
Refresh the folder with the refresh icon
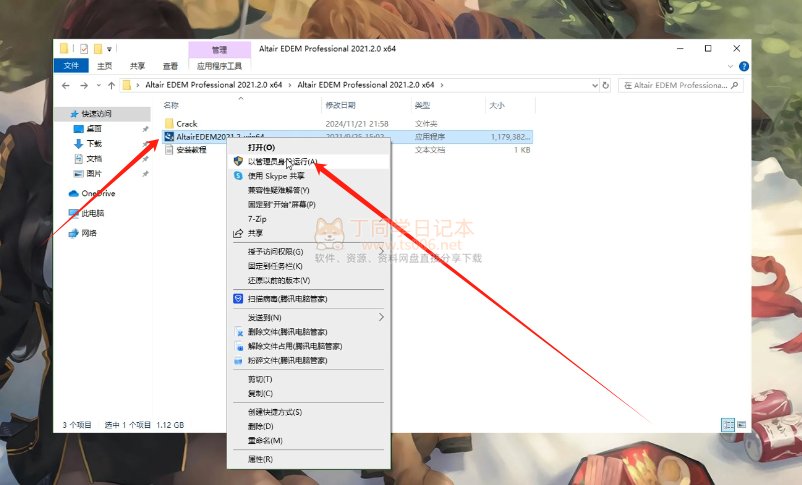tap(606, 85)
